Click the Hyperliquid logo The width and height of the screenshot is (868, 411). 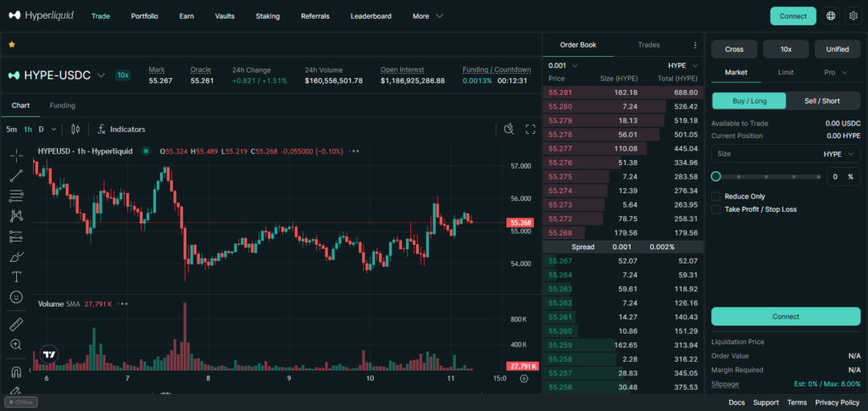(x=41, y=15)
